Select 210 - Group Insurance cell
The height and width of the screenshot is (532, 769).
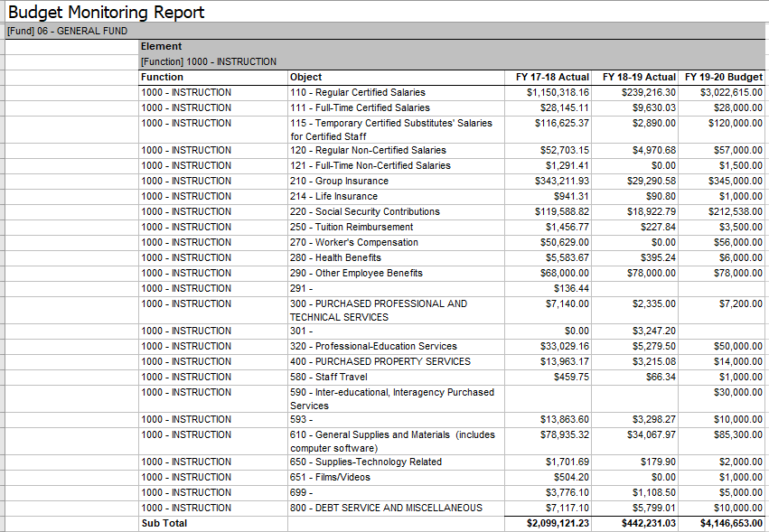(397, 181)
